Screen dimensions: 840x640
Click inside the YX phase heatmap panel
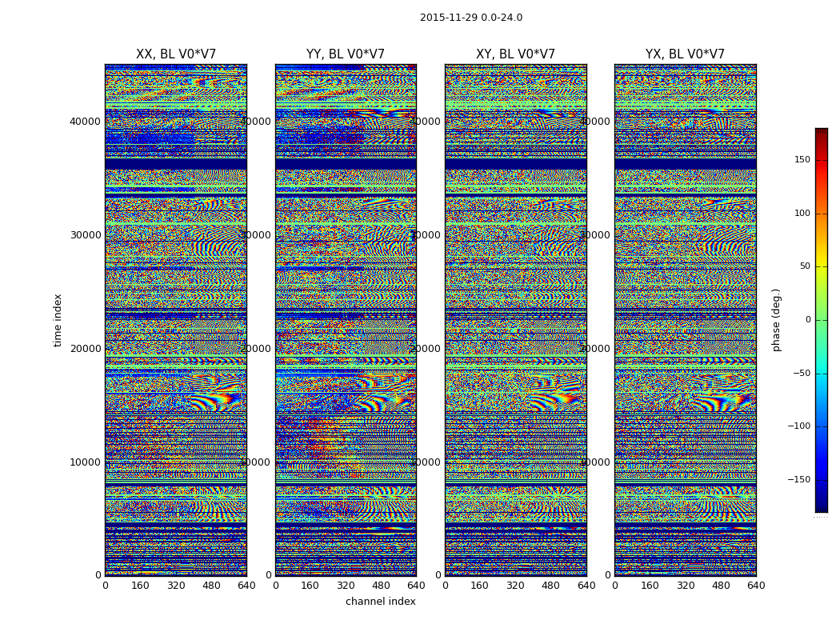pyautogui.click(x=685, y=320)
